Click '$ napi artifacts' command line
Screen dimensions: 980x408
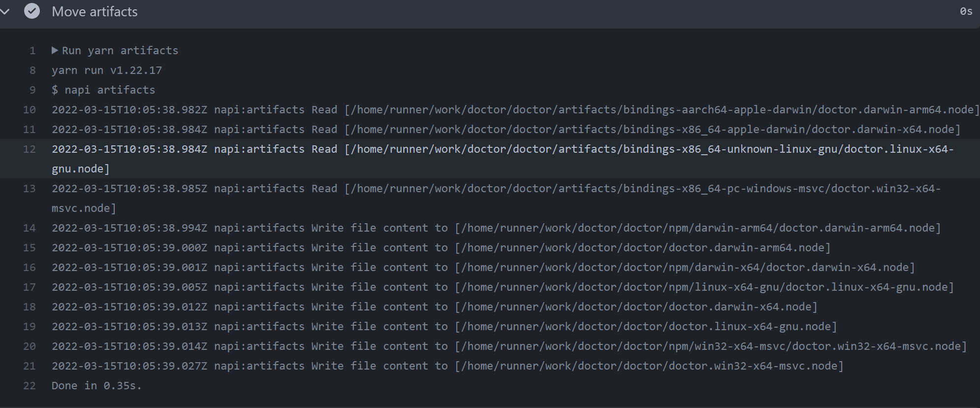coord(103,90)
